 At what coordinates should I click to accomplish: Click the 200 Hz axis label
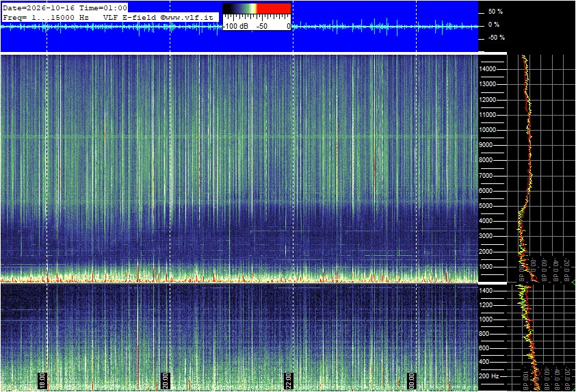tap(489, 376)
